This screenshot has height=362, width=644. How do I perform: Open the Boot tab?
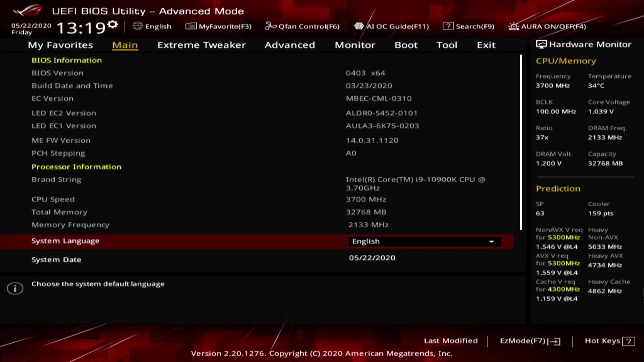406,45
